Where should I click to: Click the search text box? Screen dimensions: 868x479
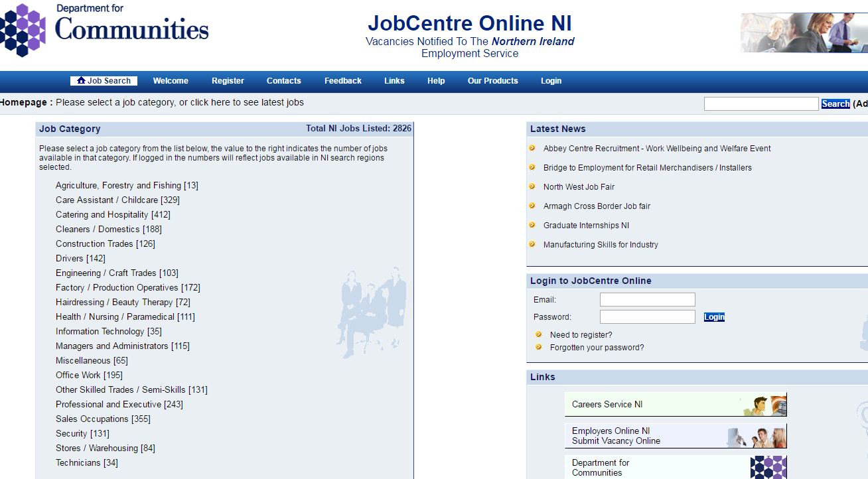point(761,103)
